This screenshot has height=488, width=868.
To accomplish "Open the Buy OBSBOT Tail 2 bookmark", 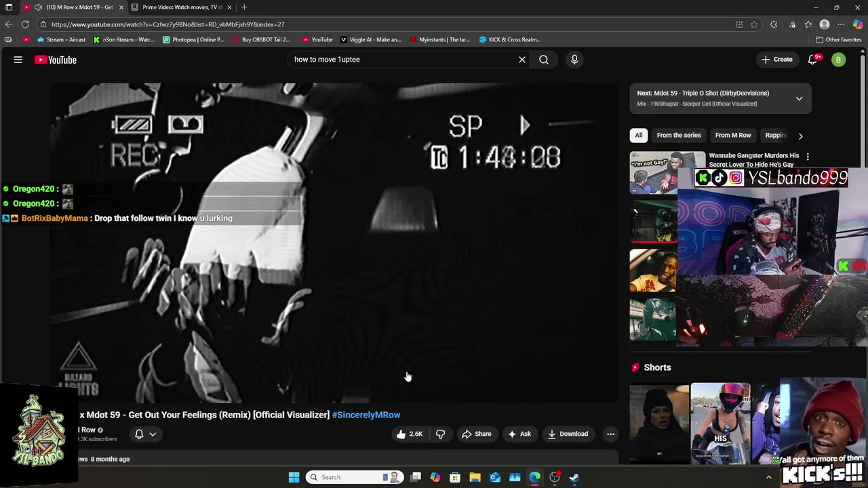I will (261, 39).
